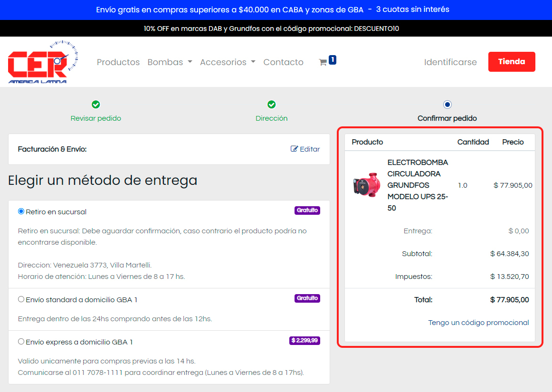Screen dimensions: 552x392
Task: Open Tengo un código promocional link
Action: pyautogui.click(x=478, y=323)
